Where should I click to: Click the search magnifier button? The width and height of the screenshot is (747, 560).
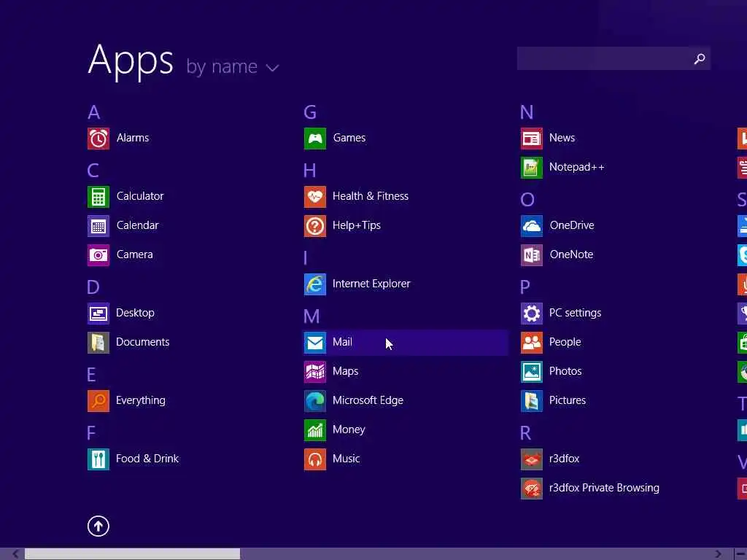pyautogui.click(x=700, y=58)
